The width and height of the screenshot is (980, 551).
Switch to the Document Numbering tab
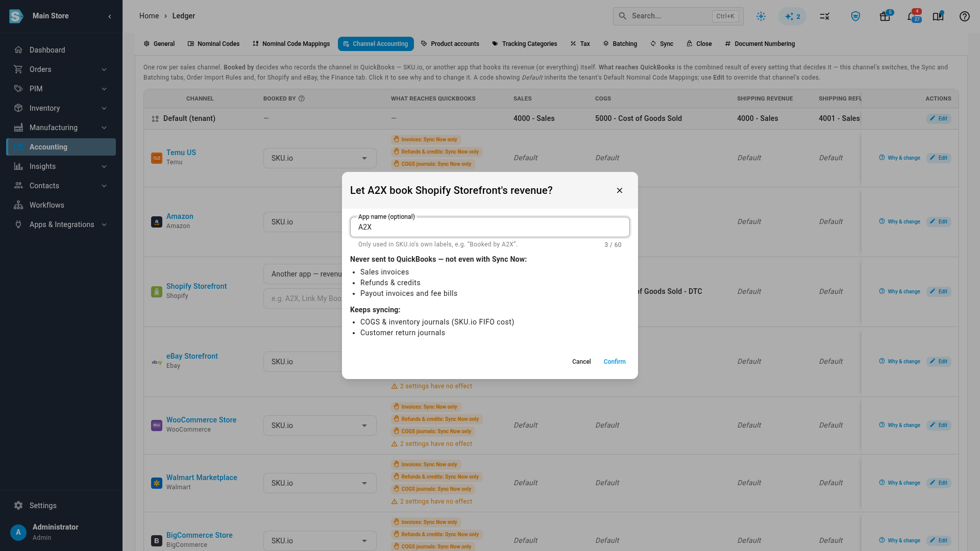point(760,44)
